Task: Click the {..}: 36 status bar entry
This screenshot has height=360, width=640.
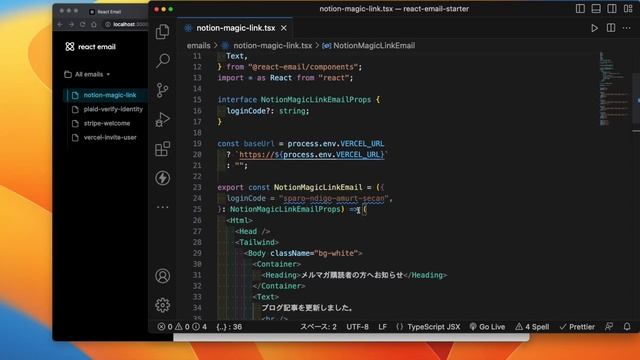Action: tap(229, 327)
